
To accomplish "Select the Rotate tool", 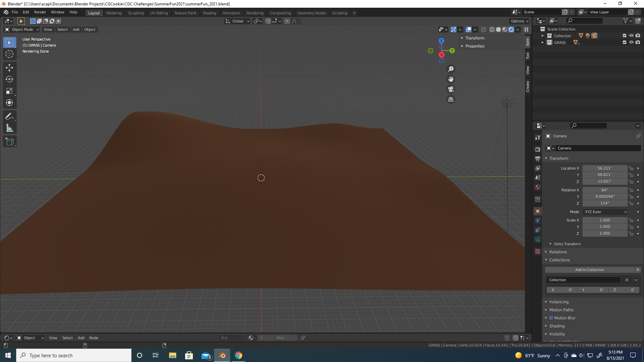I will point(9,79).
